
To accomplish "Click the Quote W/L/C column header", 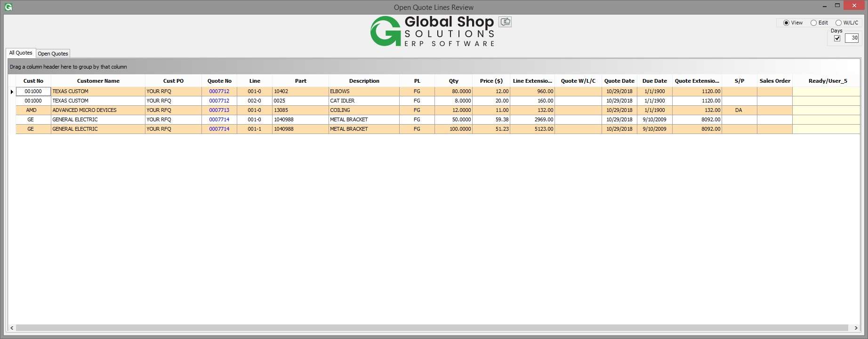I will pos(579,81).
